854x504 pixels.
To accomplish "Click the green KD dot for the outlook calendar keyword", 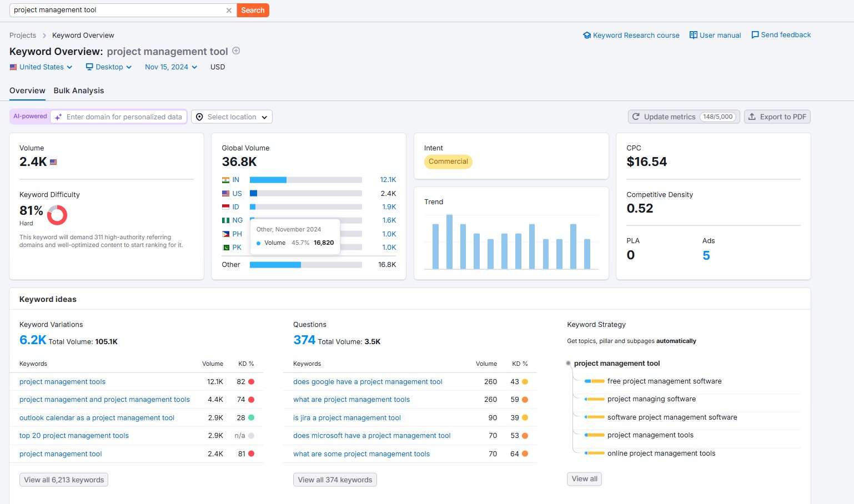I will click(251, 417).
